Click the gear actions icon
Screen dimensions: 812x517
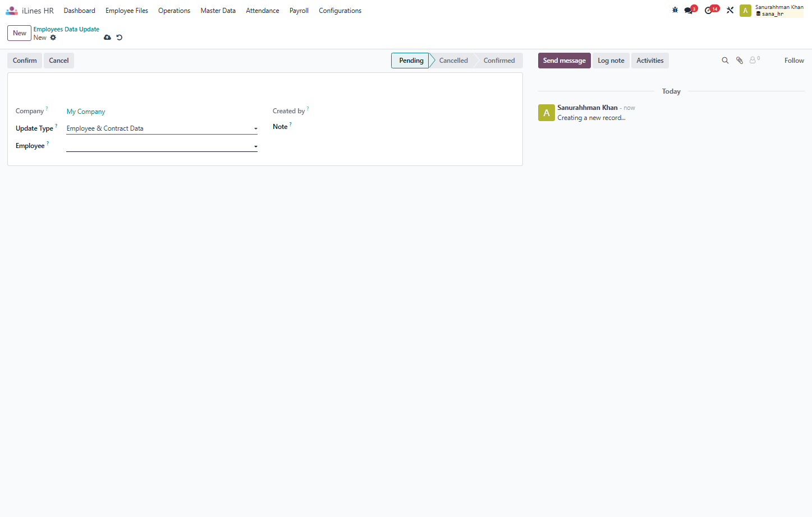53,38
